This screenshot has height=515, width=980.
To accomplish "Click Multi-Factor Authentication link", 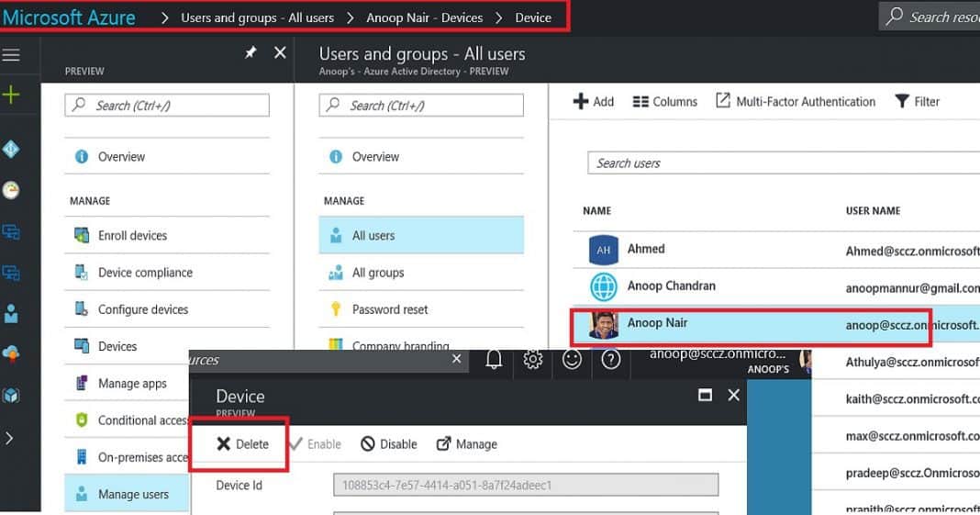I will click(x=796, y=102).
